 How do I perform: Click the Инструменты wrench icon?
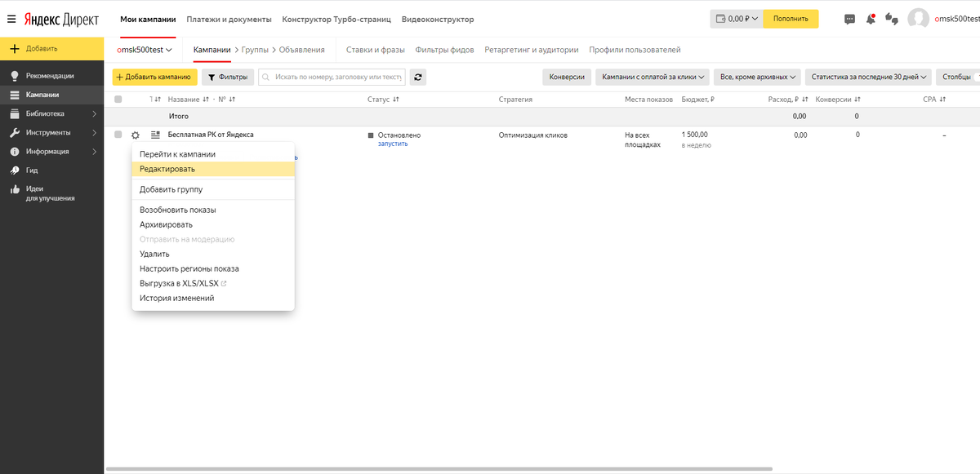click(x=14, y=132)
